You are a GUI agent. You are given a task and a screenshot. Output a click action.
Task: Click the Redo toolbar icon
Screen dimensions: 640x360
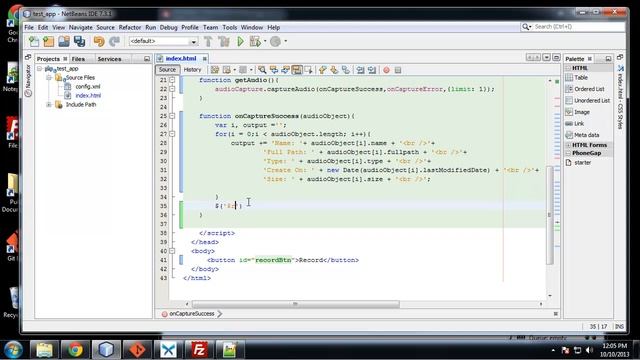[114, 41]
